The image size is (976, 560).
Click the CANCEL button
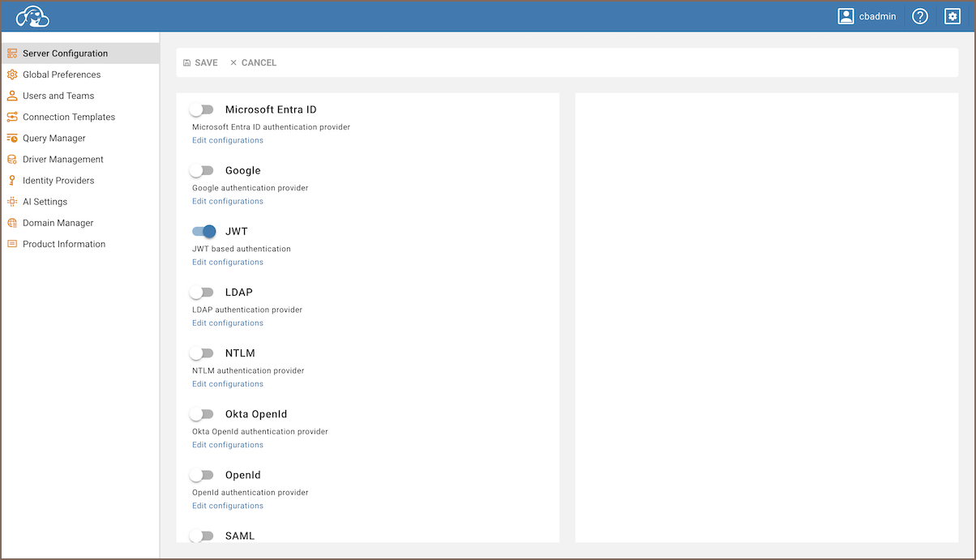(253, 62)
